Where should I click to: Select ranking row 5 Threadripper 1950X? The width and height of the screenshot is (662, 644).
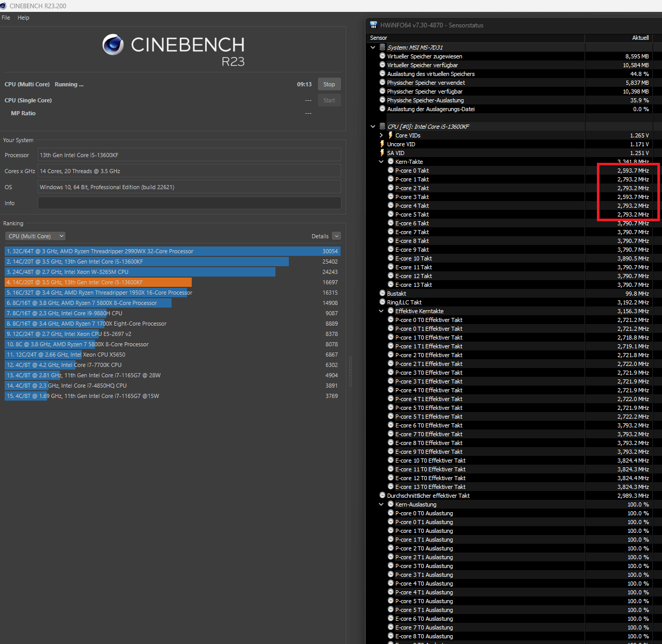173,293
